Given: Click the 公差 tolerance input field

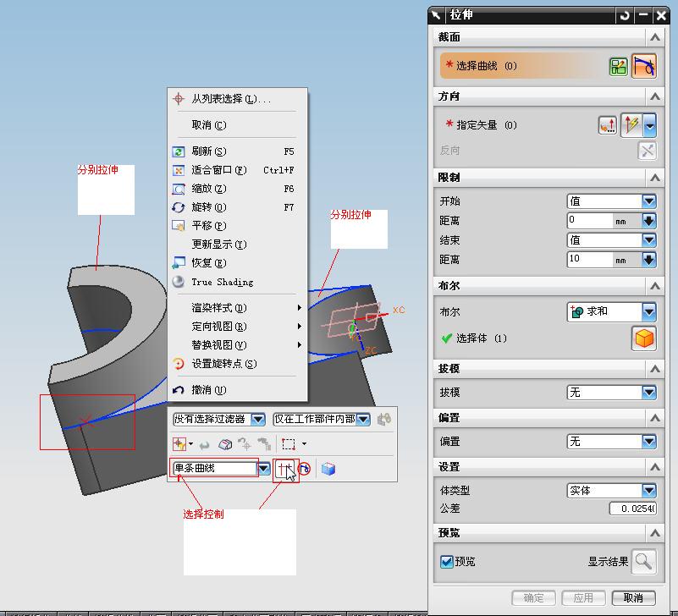Looking at the screenshot, I should click(x=632, y=509).
